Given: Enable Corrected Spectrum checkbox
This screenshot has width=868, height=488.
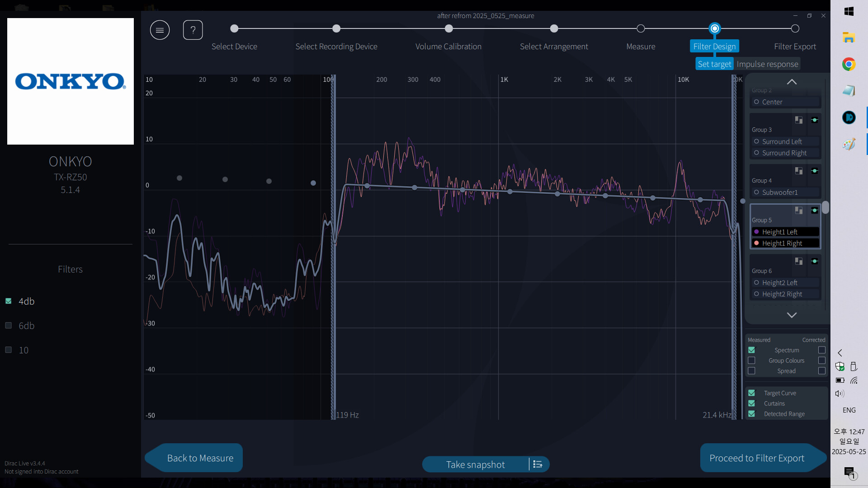Looking at the screenshot, I should pos(821,350).
